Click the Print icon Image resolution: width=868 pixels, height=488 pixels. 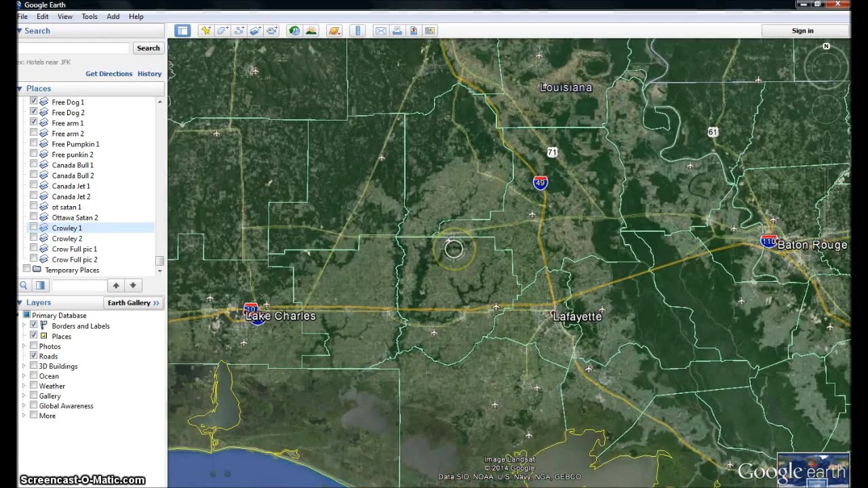coord(397,30)
